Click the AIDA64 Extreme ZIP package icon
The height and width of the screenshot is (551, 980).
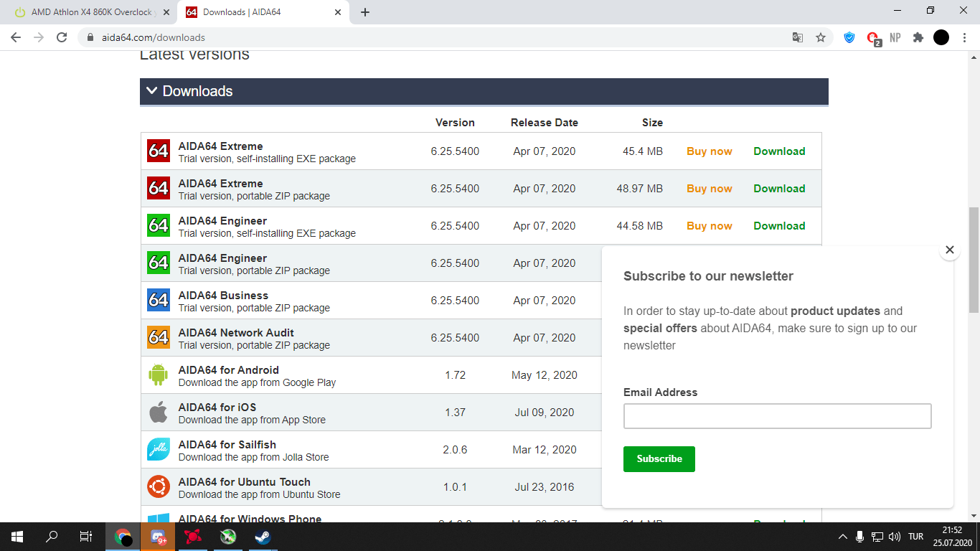click(159, 188)
